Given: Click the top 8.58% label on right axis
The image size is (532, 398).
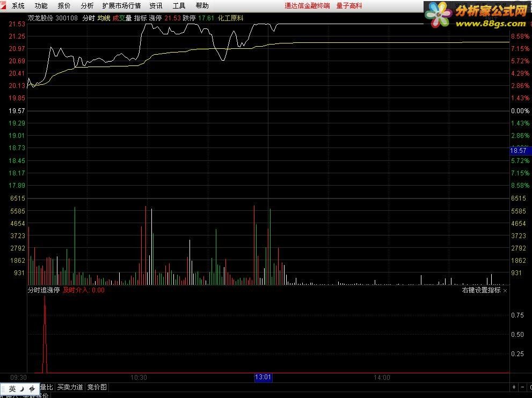Looking at the screenshot, I should (x=520, y=36).
